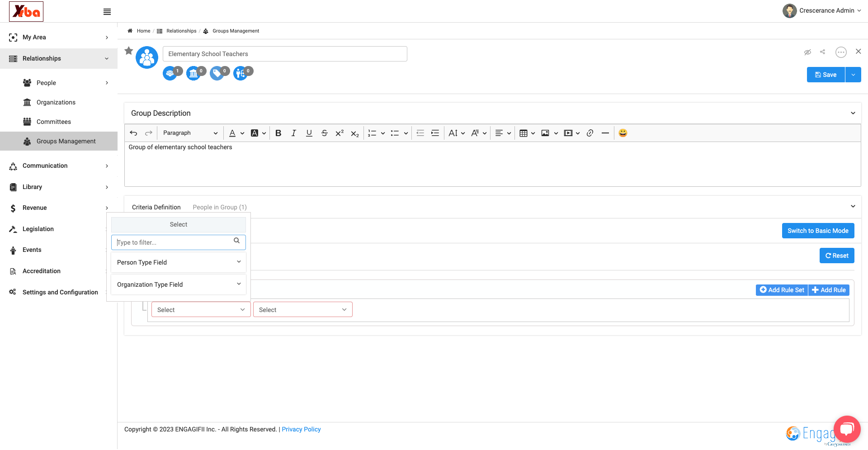Click Switch to Basic Mode button
The image size is (868, 450).
818,231
